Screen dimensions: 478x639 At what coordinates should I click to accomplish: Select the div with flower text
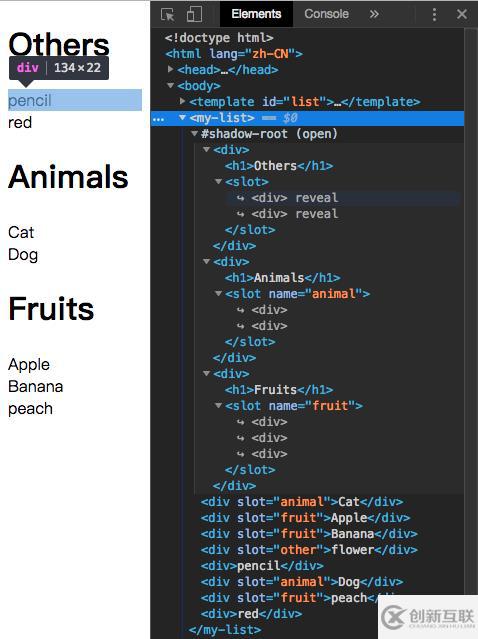tap(309, 550)
